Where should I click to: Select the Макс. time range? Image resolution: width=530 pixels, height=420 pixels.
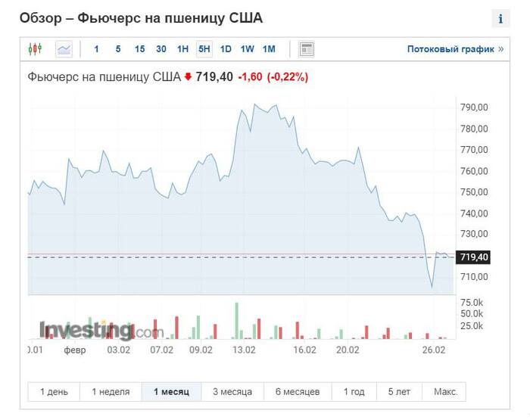[x=445, y=391]
